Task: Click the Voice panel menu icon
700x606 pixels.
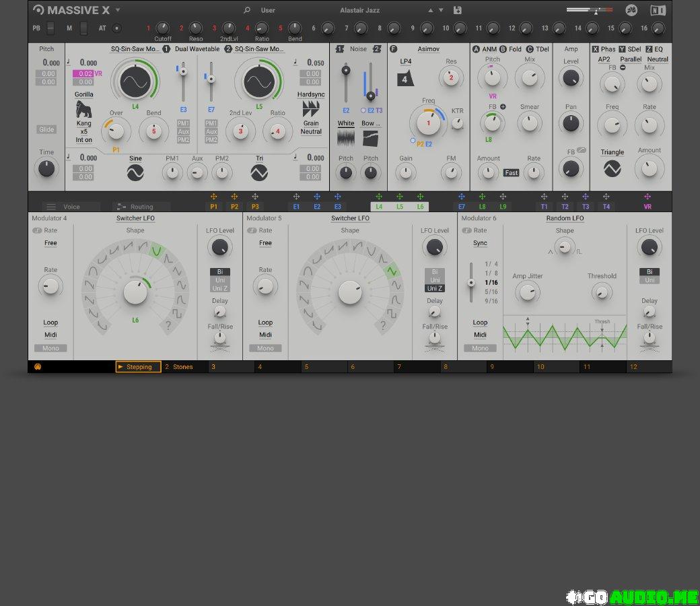Action: [51, 207]
